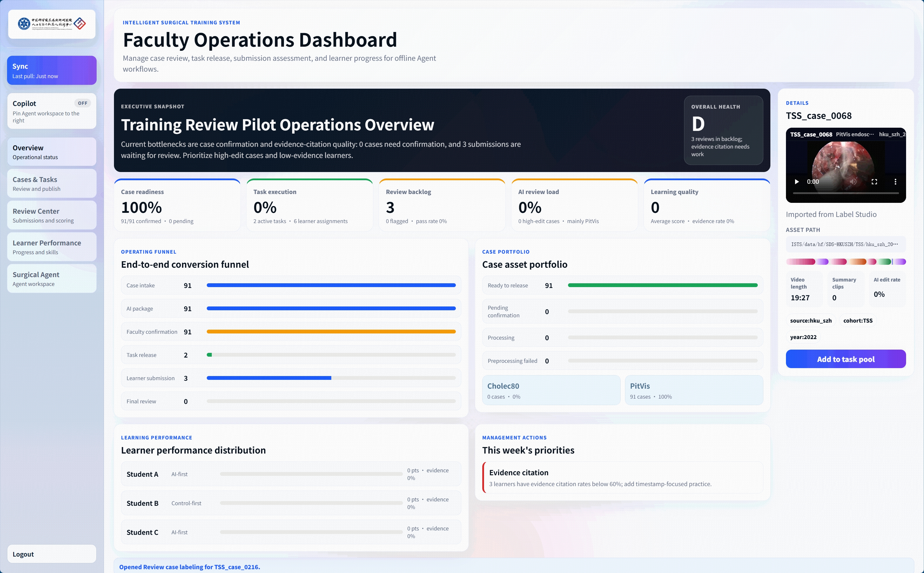The height and width of the screenshot is (573, 924).
Task: Select the Task release funnel row
Action: 291,355
